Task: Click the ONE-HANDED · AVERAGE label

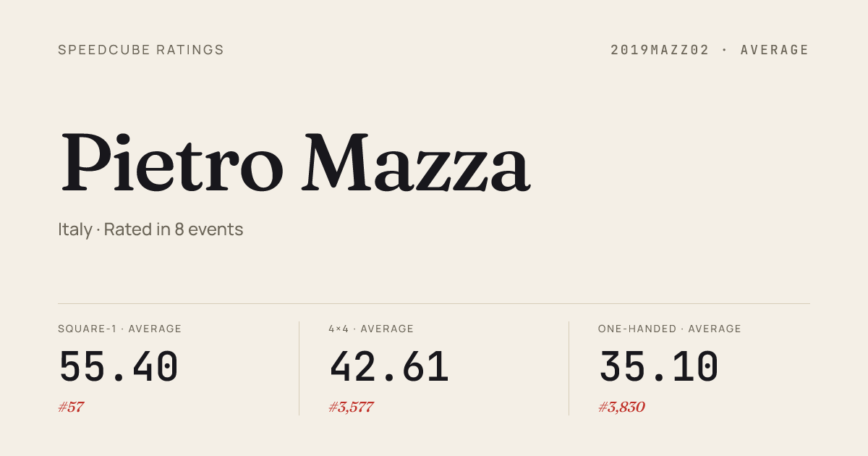Action: (670, 329)
